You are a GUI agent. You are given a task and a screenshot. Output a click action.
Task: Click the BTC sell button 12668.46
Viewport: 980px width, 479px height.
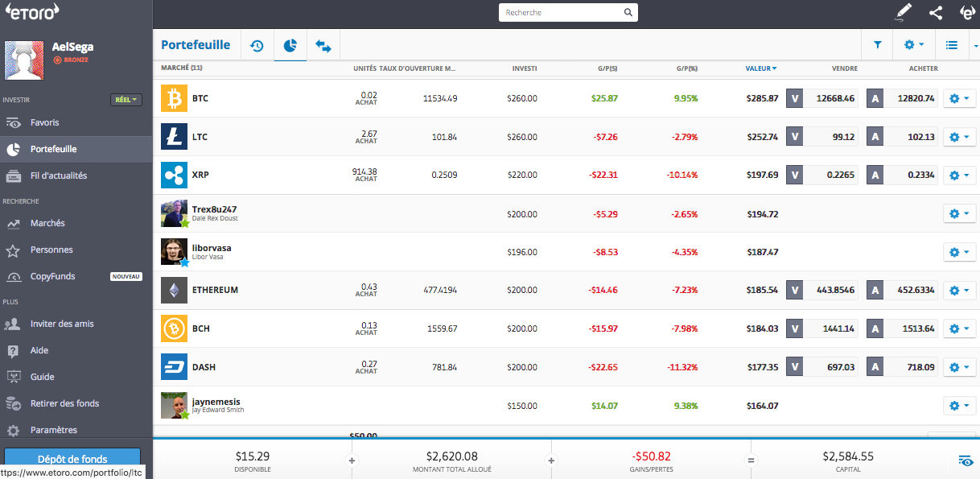(822, 98)
